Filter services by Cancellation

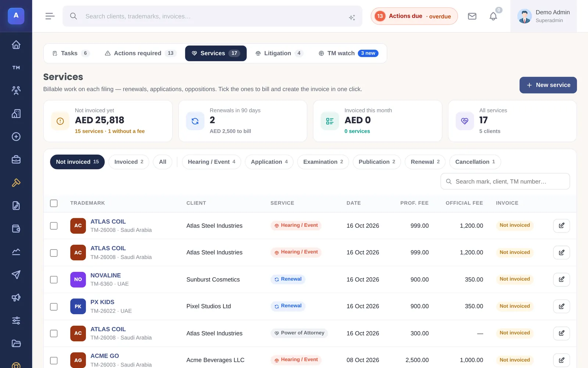point(475,162)
